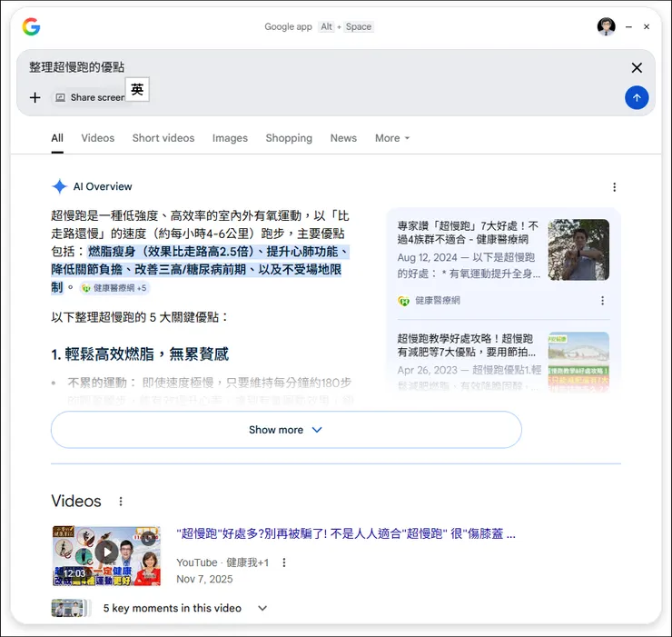Clear the search box with X icon

[x=637, y=68]
